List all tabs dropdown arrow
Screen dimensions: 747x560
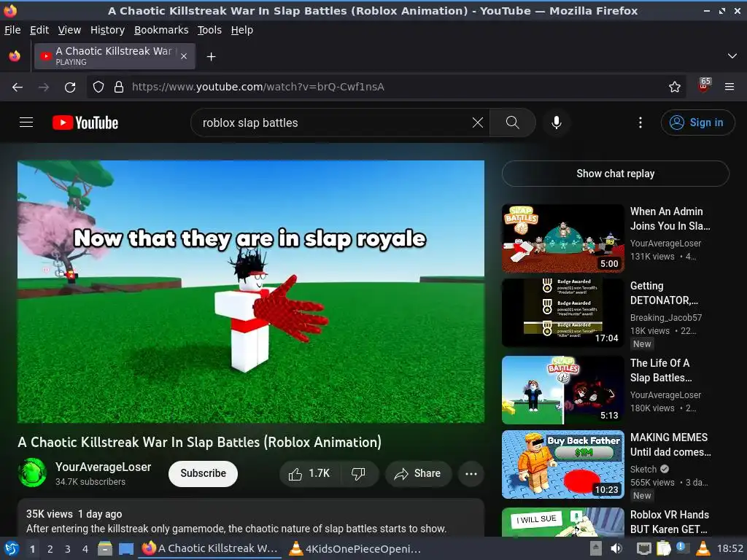click(x=732, y=56)
